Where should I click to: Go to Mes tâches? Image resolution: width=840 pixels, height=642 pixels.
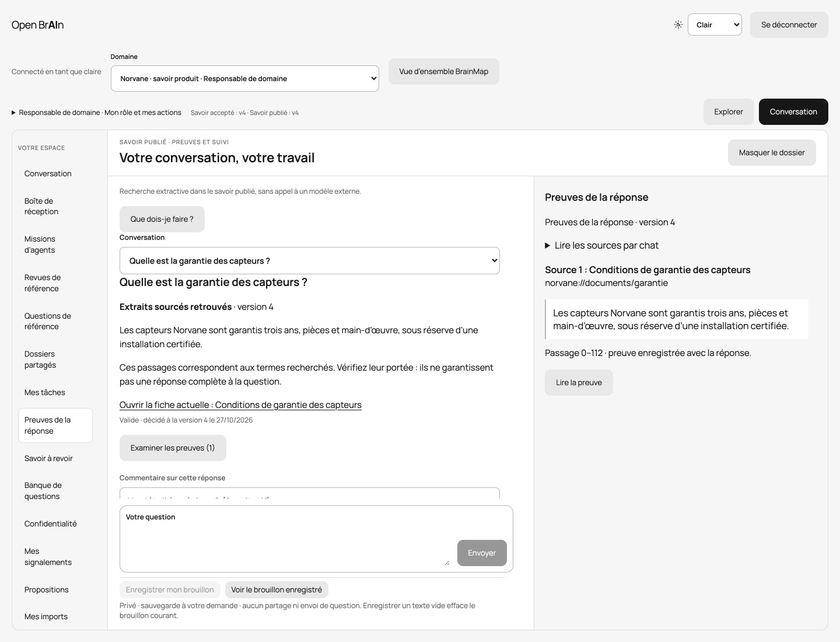(55, 392)
